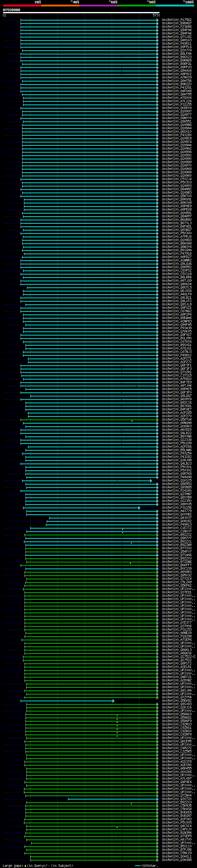Image resolution: width=197 pixels, height=868 pixels.
Task: Select hit UniRef100_A7NVX9
Action: point(176,78)
